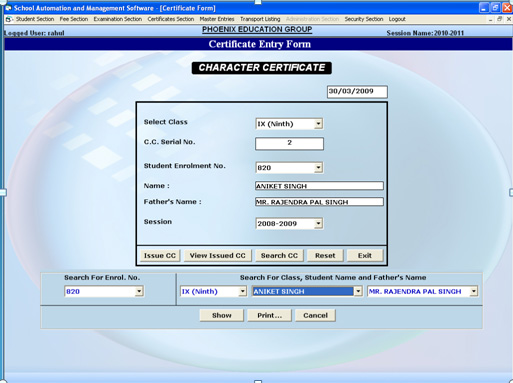Click the PHOENIX EDUCATION GROUP heading
The width and height of the screenshot is (513, 383).
coord(257,29)
